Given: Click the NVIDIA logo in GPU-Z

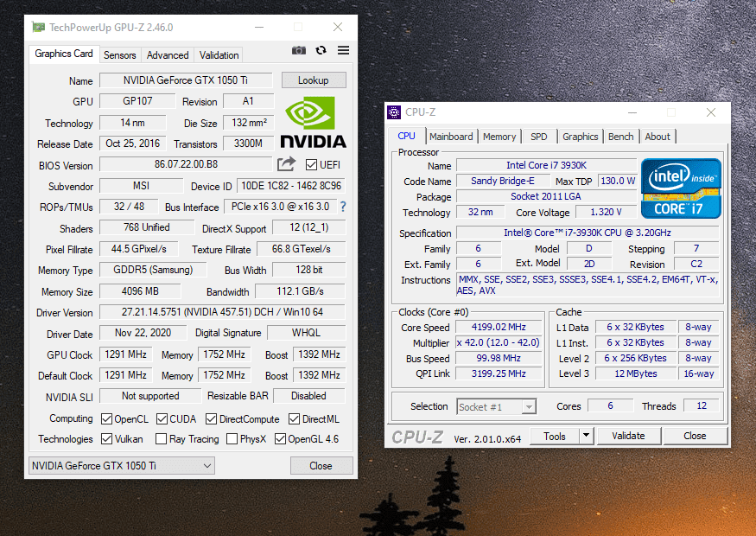Looking at the screenshot, I should point(314,122).
